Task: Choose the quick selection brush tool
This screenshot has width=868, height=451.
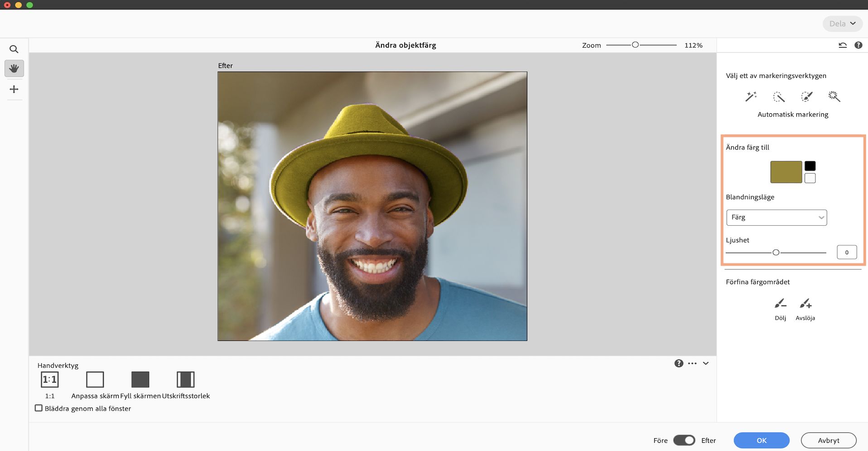Action: (x=779, y=97)
